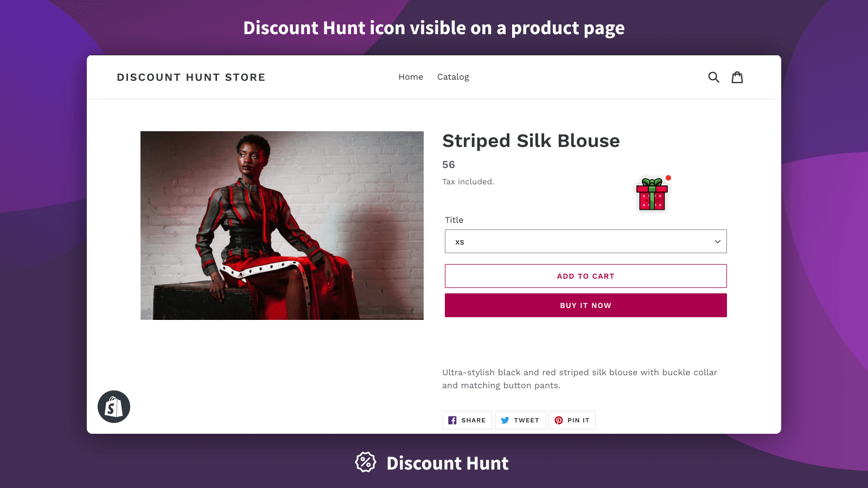The width and height of the screenshot is (868, 488).
Task: Select the xs option in the variant picker
Action: [x=460, y=242]
